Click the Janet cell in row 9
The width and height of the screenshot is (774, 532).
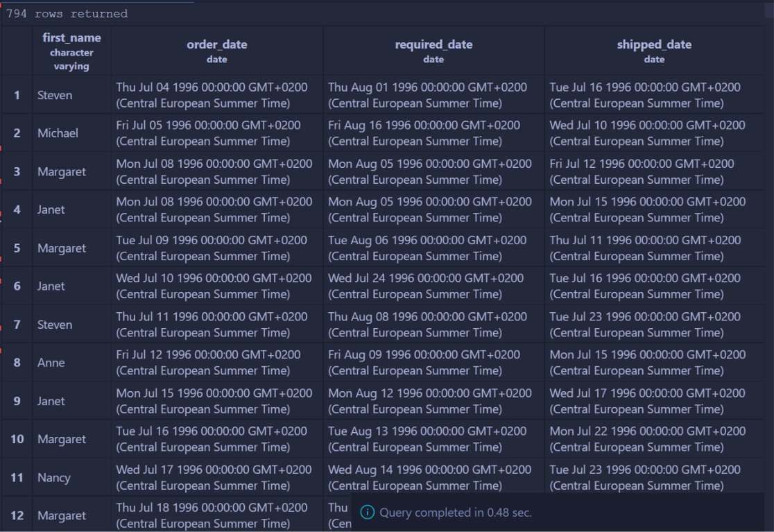point(71,401)
